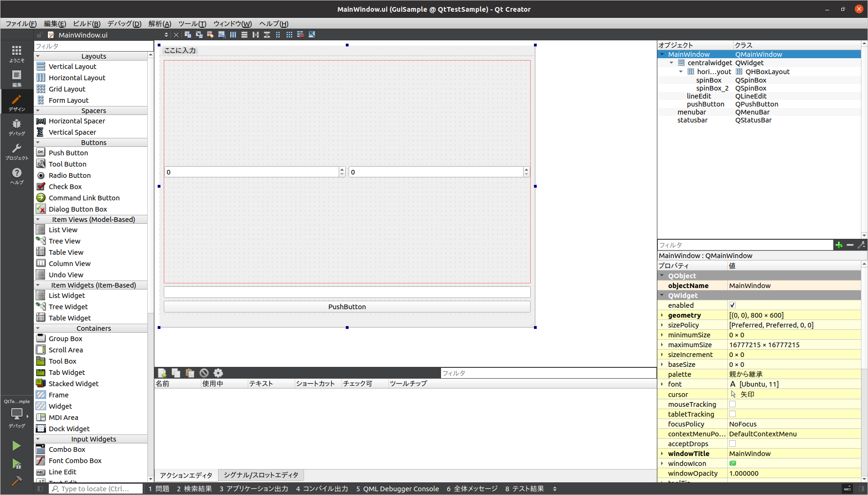Toggle the left sidebar from the status bar
Image resolution: width=868 pixels, height=495 pixels.
40,489
